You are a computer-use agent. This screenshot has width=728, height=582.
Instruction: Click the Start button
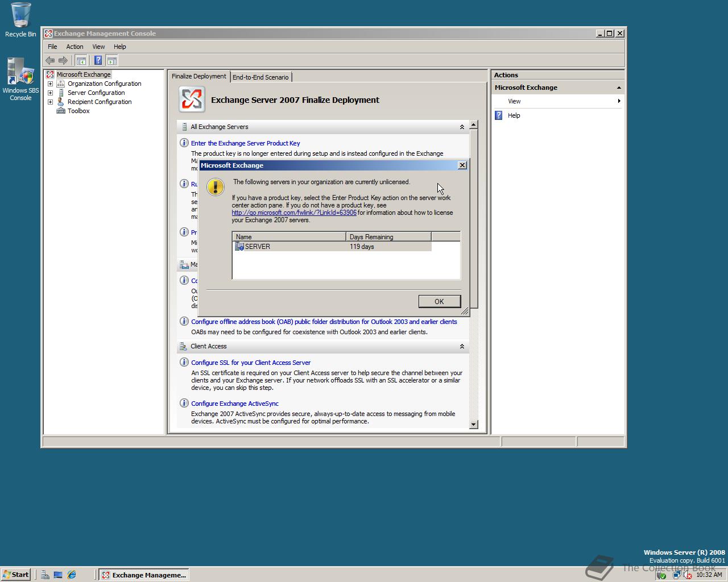(15, 575)
